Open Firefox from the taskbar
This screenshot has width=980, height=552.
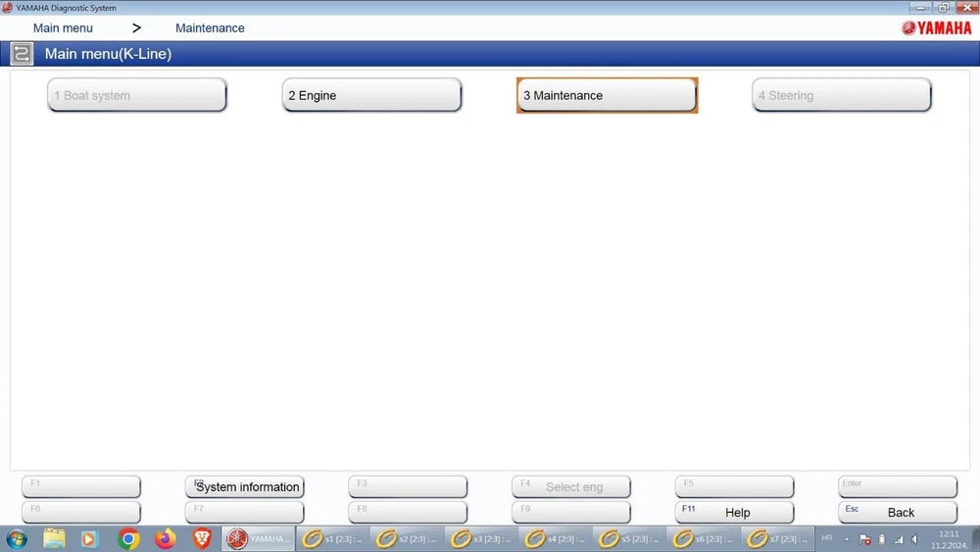coord(165,539)
